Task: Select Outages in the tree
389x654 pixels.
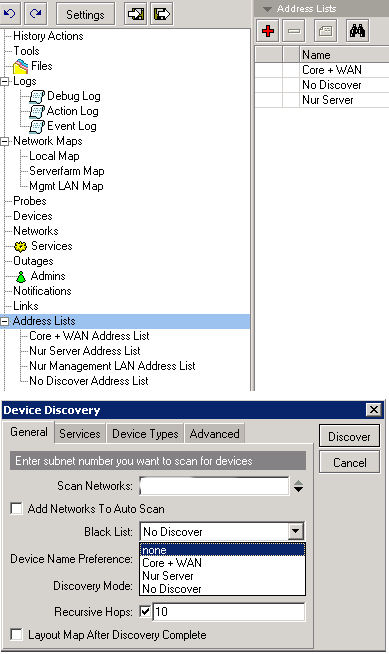Action: click(x=33, y=261)
